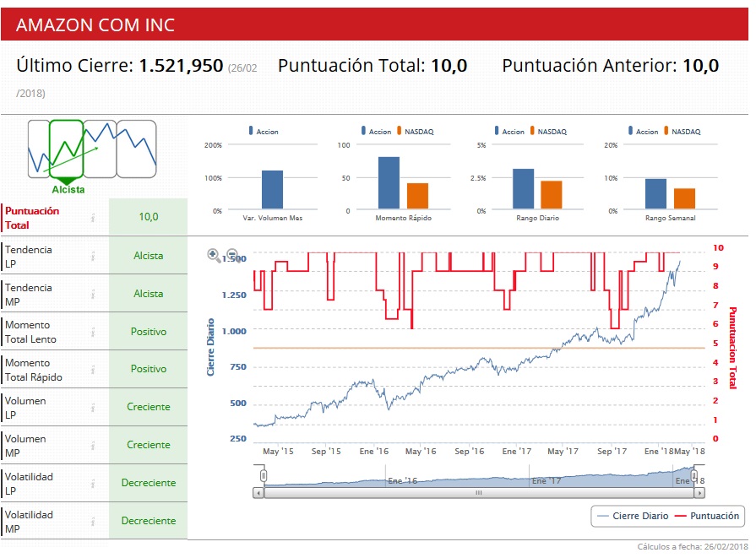Image resolution: width=756 pixels, height=558 pixels.
Task: Toggle Accion legend in Momento Rápido chart
Action: pos(376,131)
